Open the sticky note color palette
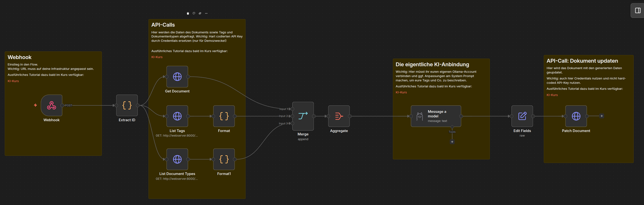This screenshot has width=644, height=205. click(194, 13)
